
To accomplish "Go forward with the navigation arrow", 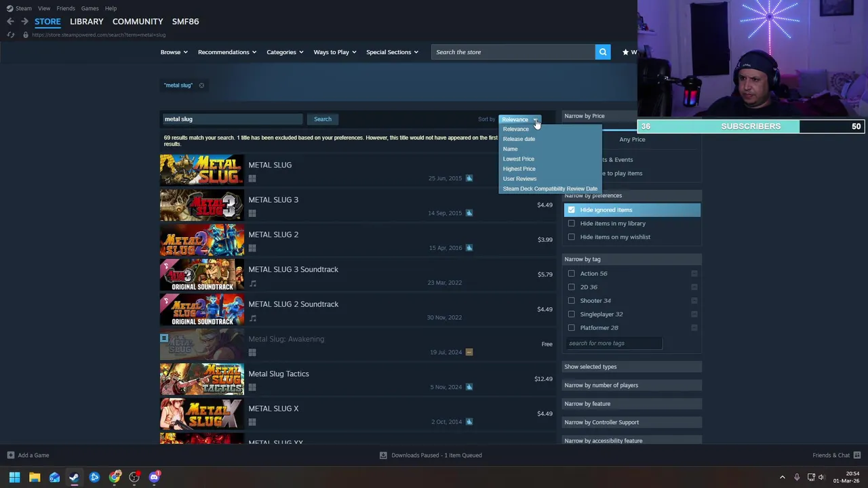I will 24,22.
